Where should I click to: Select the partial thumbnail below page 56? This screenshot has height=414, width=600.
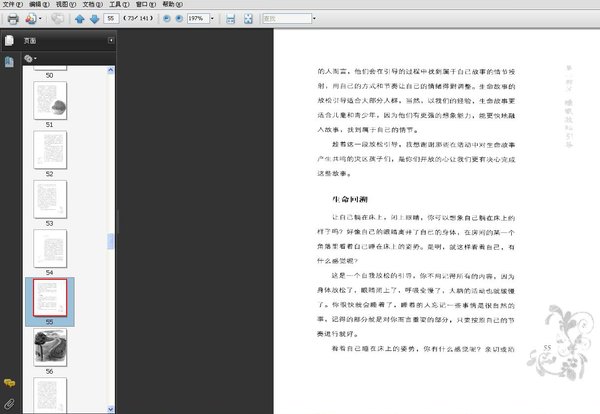pos(50,395)
